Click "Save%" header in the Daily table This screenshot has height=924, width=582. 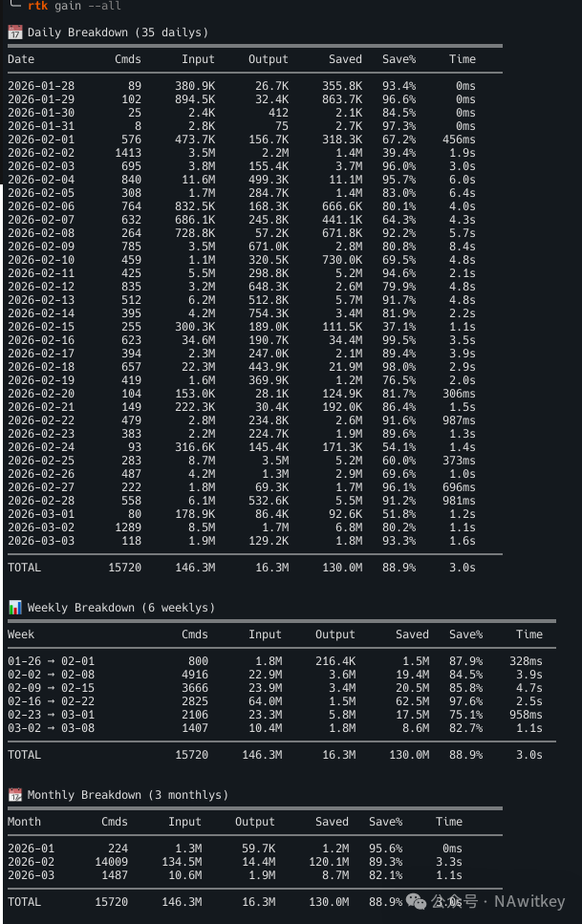pos(399,59)
